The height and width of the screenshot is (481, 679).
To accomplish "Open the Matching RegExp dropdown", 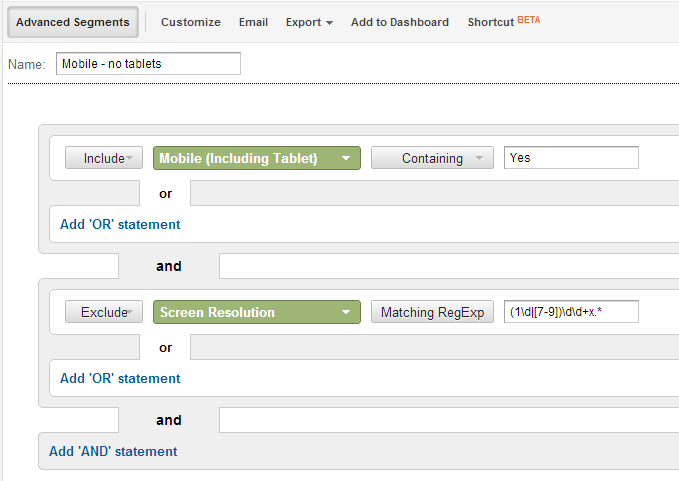I will tap(432, 312).
